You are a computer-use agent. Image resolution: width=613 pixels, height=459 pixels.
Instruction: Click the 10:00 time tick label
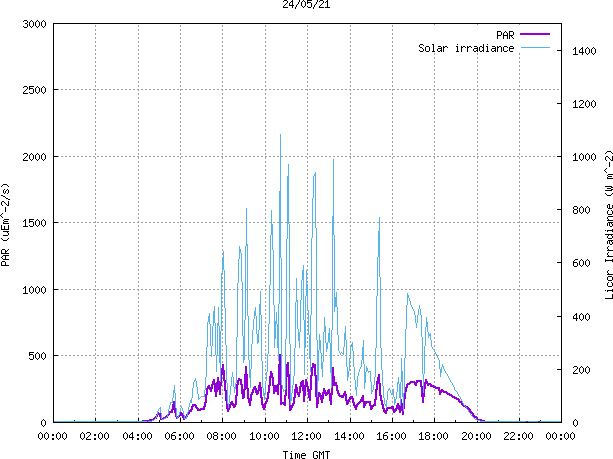coord(264,436)
